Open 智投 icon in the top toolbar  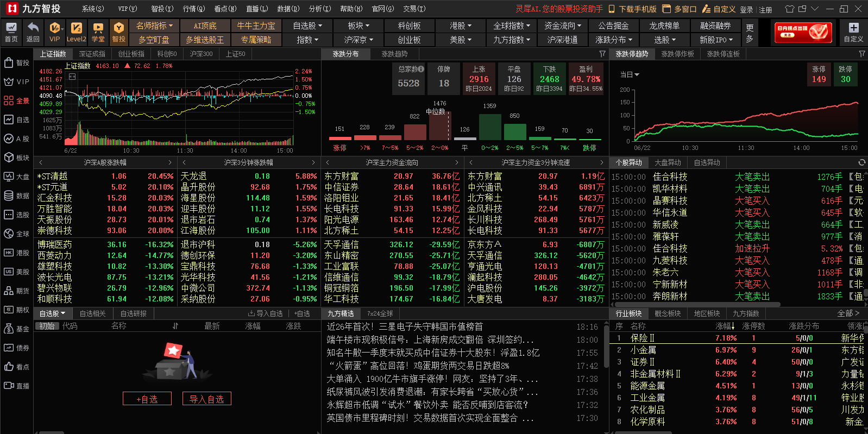[x=119, y=33]
